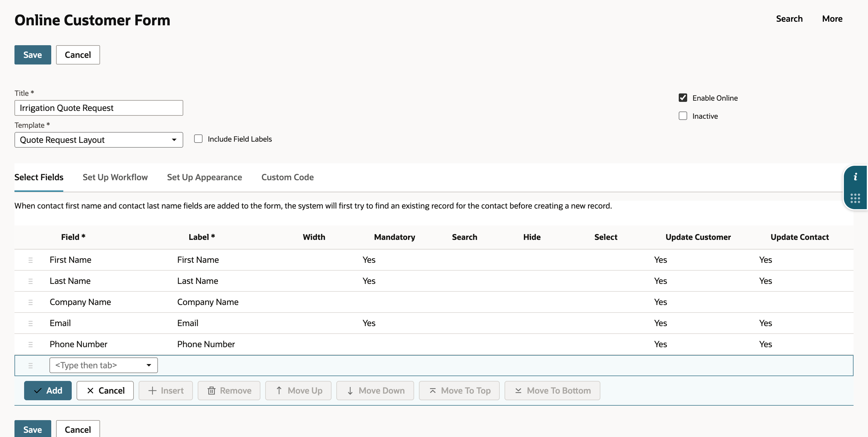Click the drag handle of Phone Number row

(x=30, y=344)
